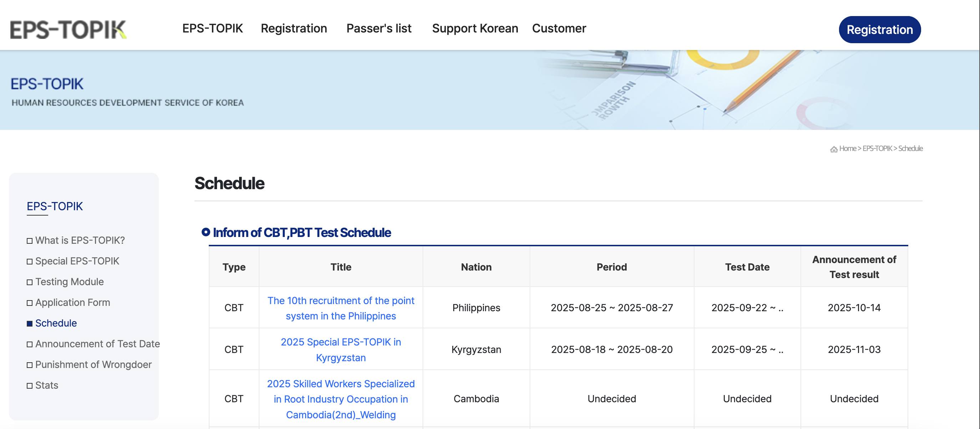Open 2025 Special EPS-TOPIK in Kyrgyzstan link
This screenshot has width=980, height=429.
pyautogui.click(x=341, y=350)
